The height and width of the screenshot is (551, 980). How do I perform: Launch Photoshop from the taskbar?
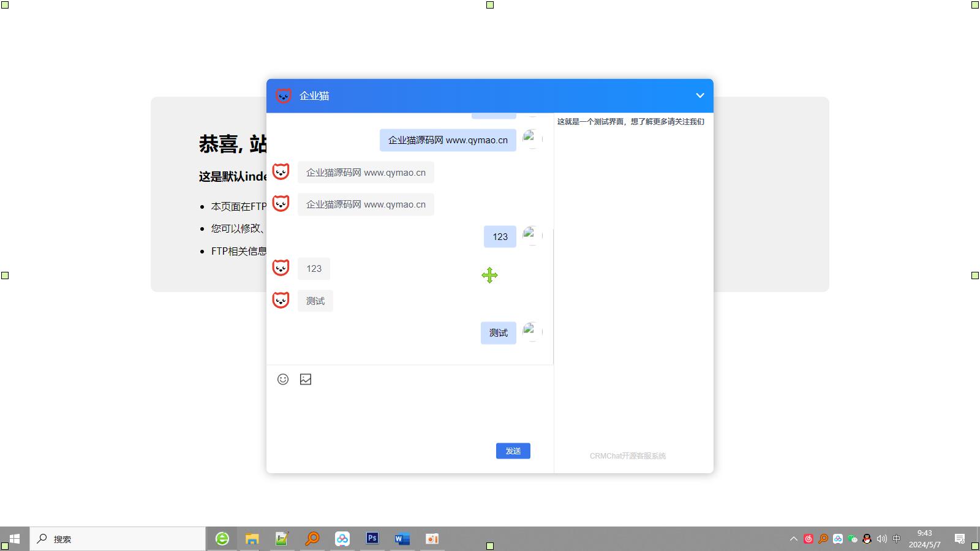(372, 539)
